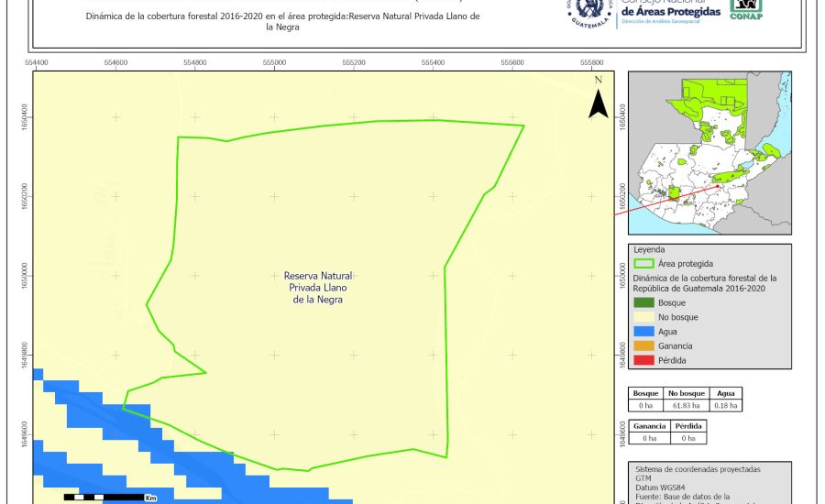Click the north arrow compass symbol

[x=598, y=100]
